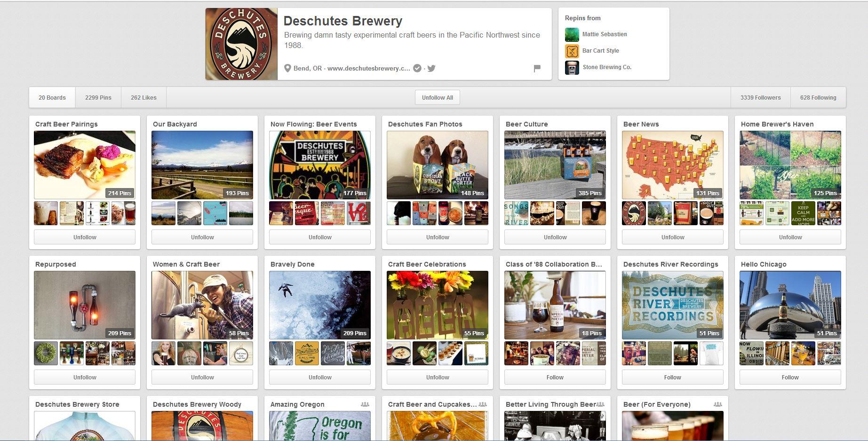Viewport: 868px width, 441px height.
Task: Click the Unfollow All button
Action: (438, 98)
